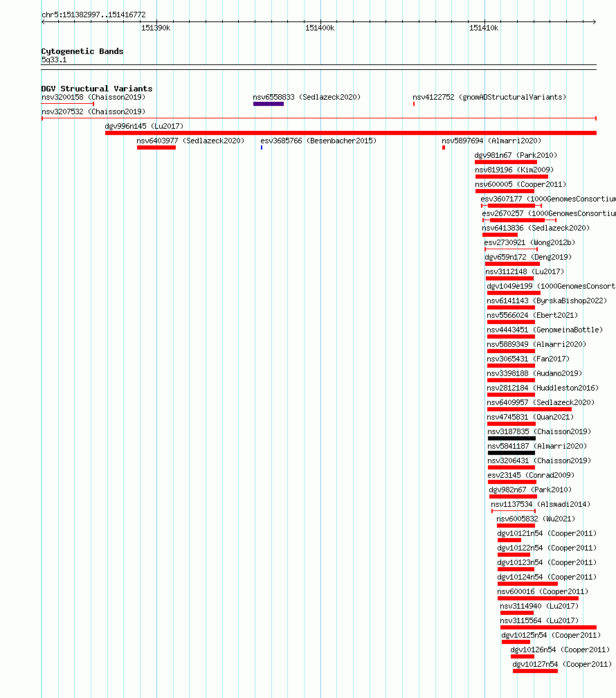
Task: Open the nsv4122752 (gnomADStructuralVariants) label
Action: click(x=489, y=97)
